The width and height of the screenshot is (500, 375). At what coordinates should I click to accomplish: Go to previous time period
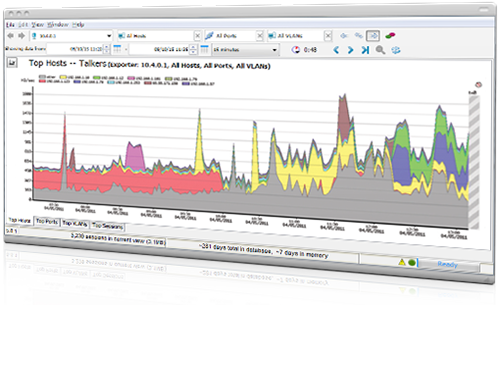[x=336, y=50]
